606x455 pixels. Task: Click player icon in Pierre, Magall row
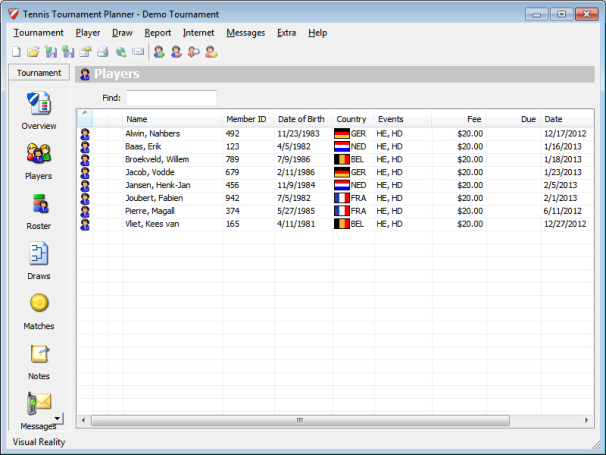(85, 211)
